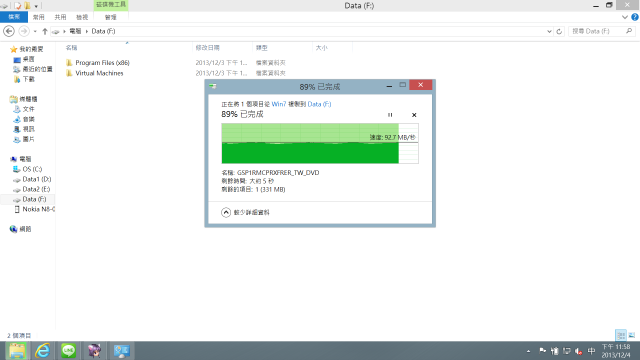Open the quick access toolbar dropdown arrow
640x360 pixels.
[x=36, y=6]
